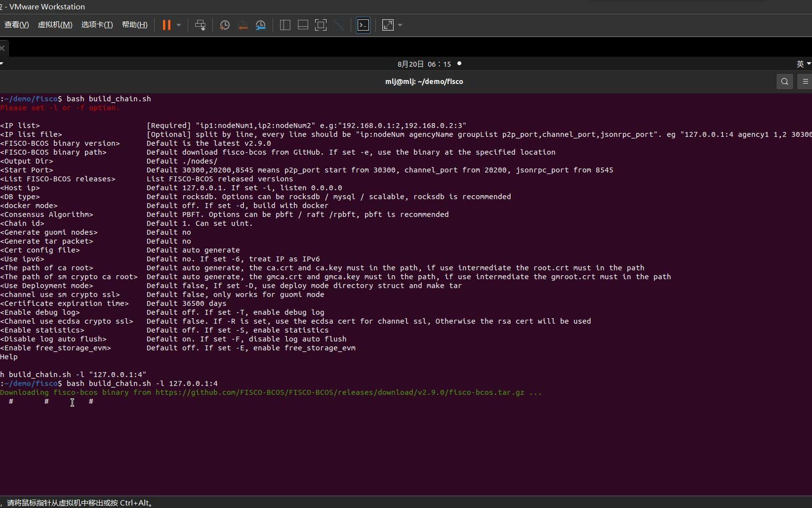Click the '<Use ipv6>' label
The height and width of the screenshot is (508, 812).
pos(22,259)
